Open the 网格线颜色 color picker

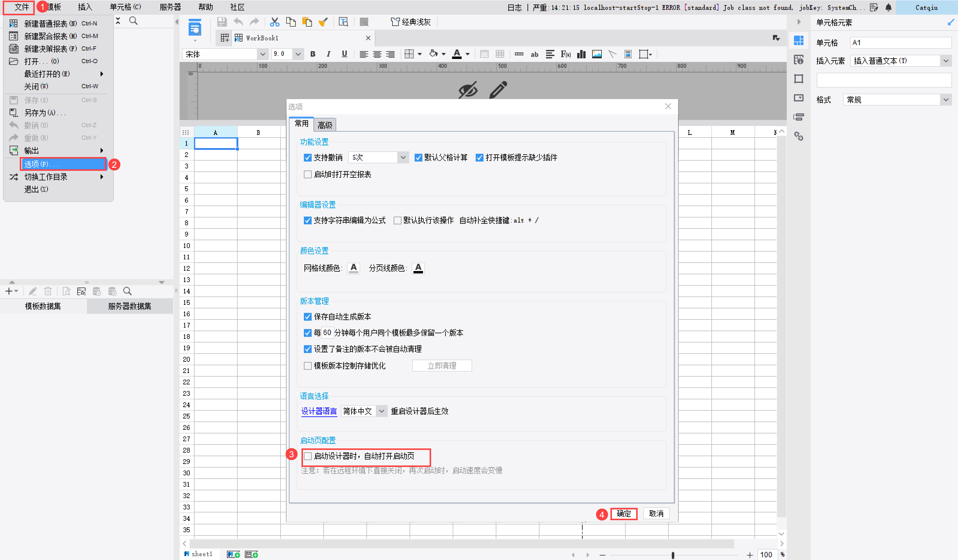click(x=353, y=268)
